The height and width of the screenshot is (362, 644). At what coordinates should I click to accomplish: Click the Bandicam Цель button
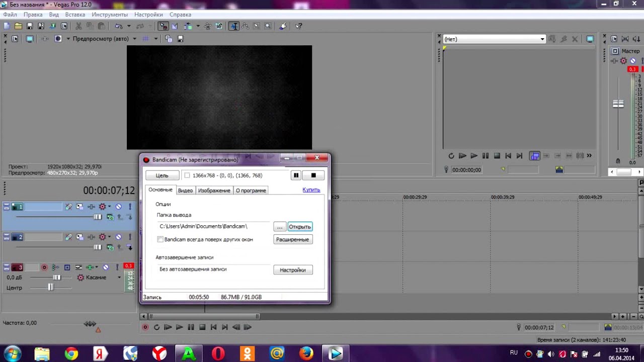[162, 175]
